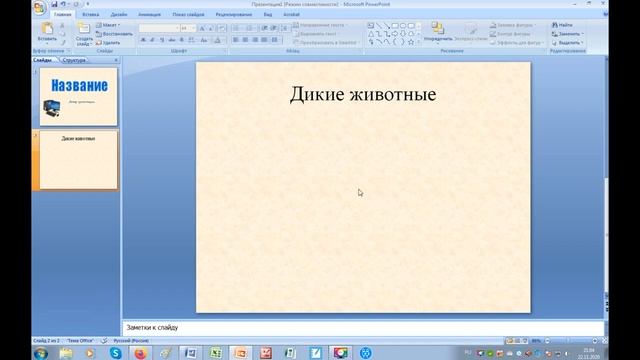Viewport: 640px width, 360px height.
Task: Open the Макет layout dropdown
Action: coord(108,25)
